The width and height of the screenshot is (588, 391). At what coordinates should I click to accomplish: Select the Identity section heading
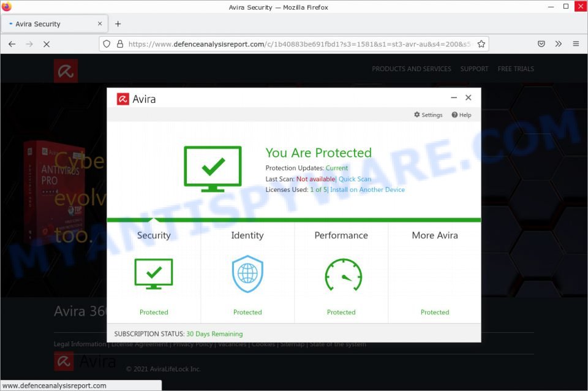(247, 235)
